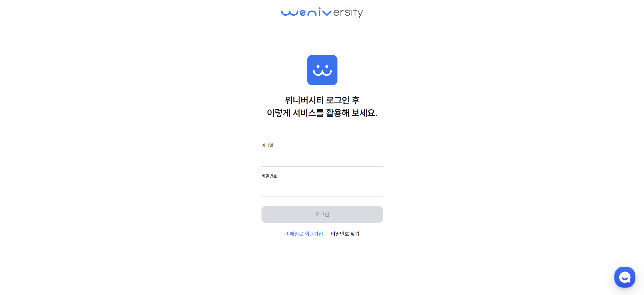Focus the 이메일 input field
This screenshot has width=644, height=295.
click(x=322, y=158)
